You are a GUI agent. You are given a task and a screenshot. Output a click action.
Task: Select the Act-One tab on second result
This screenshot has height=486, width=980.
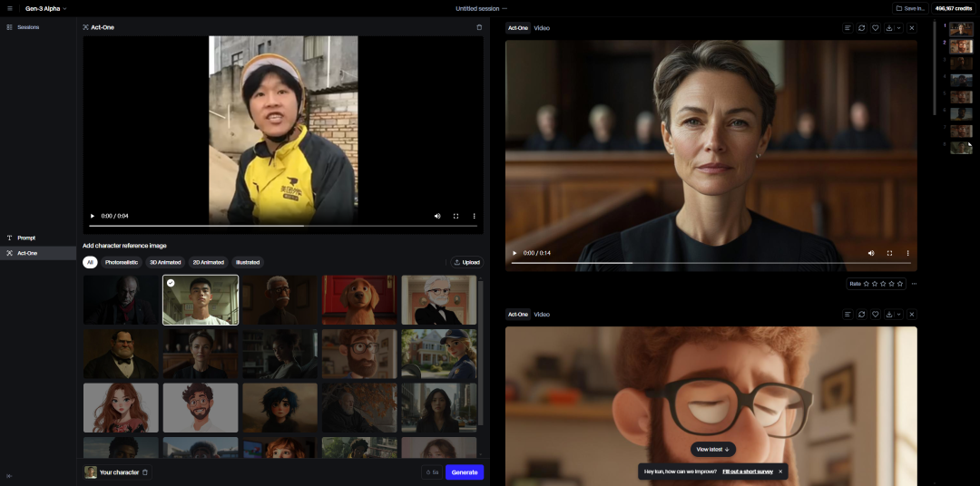(518, 315)
